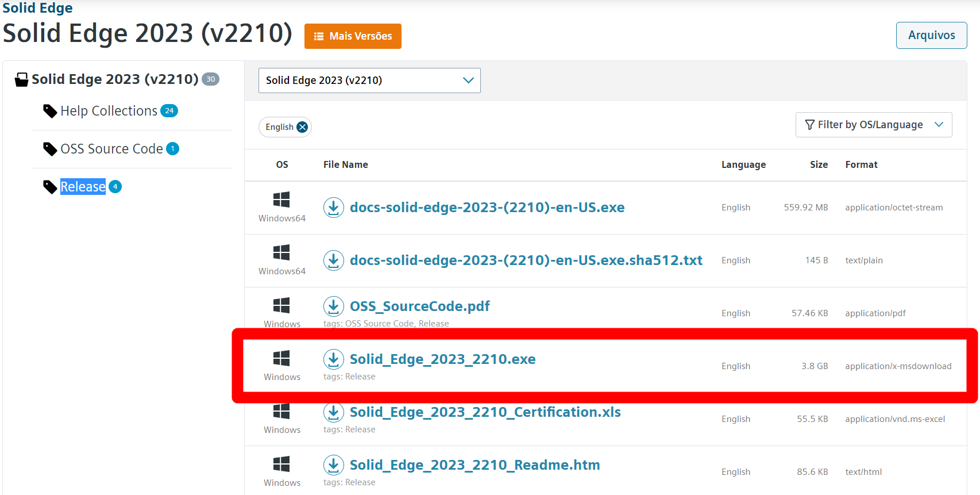This screenshot has width=980, height=495.
Task: Click the 1 count badge beside OSS Source Code
Action: (x=172, y=149)
